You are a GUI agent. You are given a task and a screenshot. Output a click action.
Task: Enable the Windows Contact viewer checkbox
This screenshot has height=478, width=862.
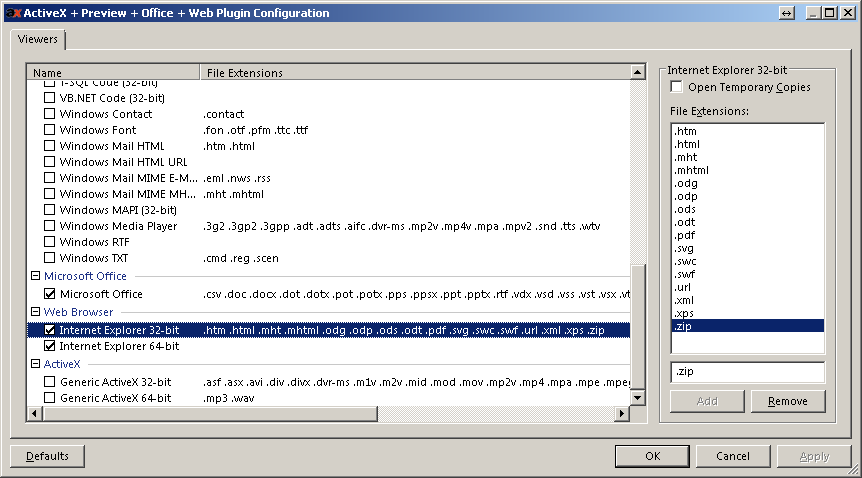pyautogui.click(x=49, y=114)
